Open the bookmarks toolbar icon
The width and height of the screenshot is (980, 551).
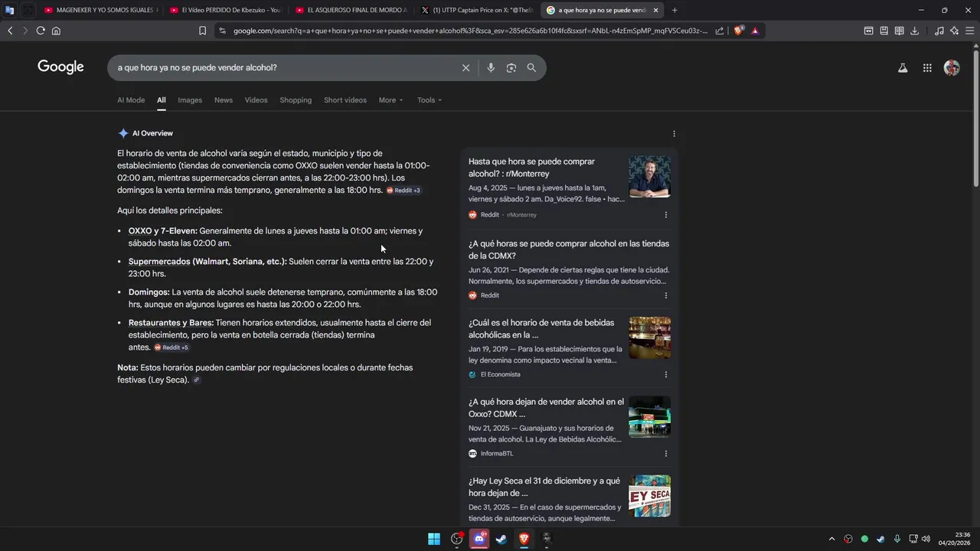pos(884,31)
